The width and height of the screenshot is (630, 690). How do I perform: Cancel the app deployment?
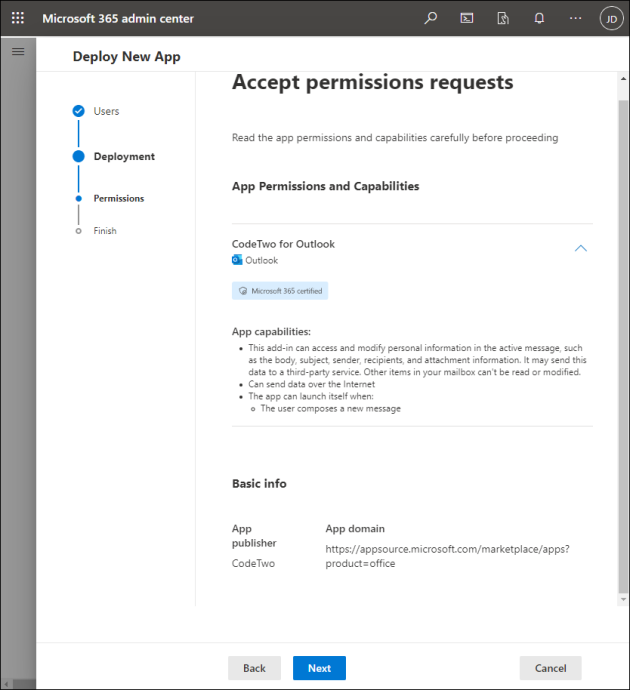click(550, 668)
